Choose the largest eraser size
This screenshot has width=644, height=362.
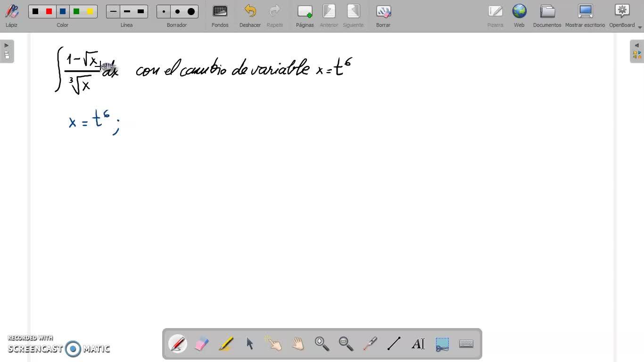point(191,11)
